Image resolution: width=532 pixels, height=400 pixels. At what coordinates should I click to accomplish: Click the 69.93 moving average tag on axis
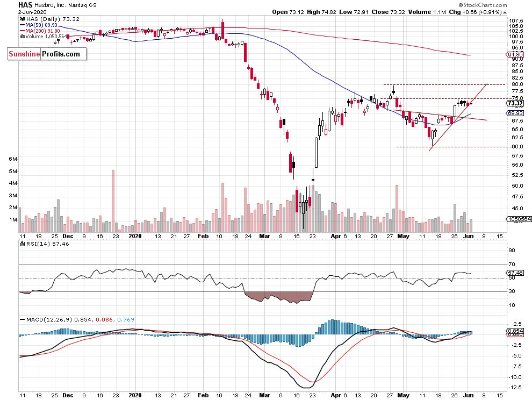pyautogui.click(x=515, y=113)
